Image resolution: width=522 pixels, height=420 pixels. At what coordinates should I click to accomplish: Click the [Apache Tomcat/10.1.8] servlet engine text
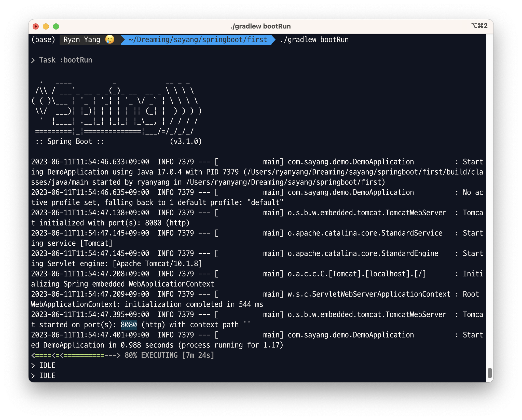[x=157, y=264]
